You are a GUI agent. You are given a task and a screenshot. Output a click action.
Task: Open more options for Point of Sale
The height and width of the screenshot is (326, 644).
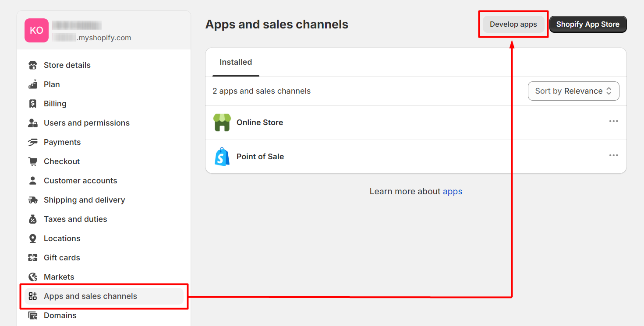613,155
